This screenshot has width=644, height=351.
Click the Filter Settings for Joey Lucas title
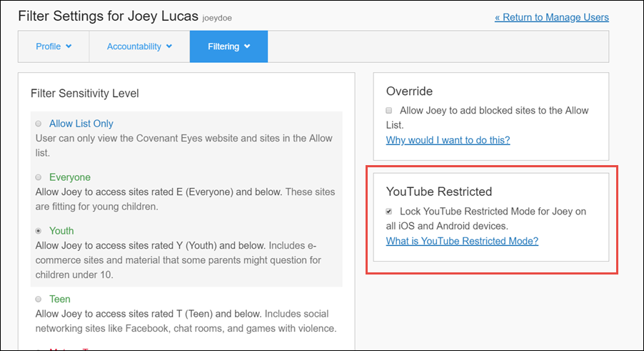(109, 16)
